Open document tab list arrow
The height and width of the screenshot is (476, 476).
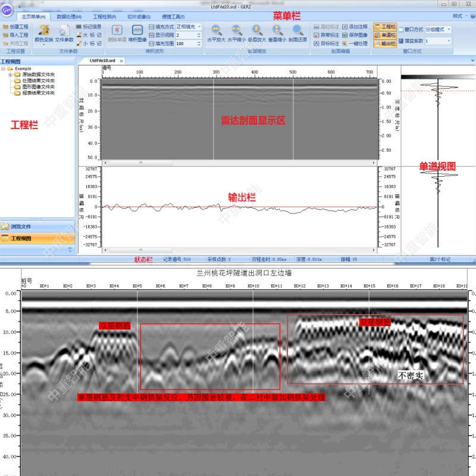(472, 61)
